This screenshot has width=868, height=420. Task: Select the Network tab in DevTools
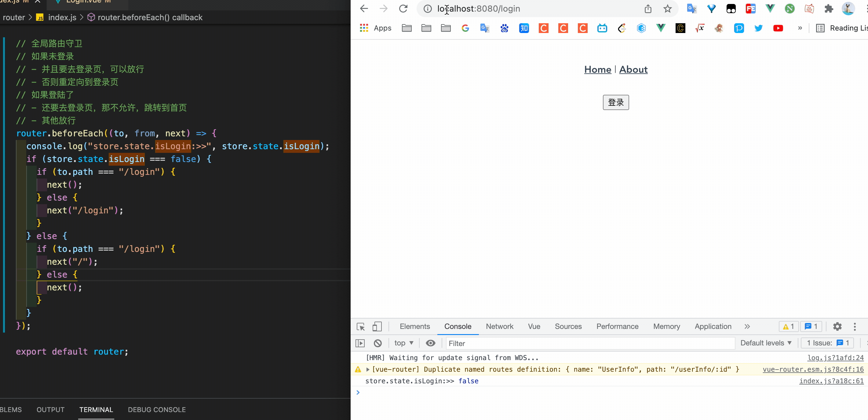click(499, 326)
